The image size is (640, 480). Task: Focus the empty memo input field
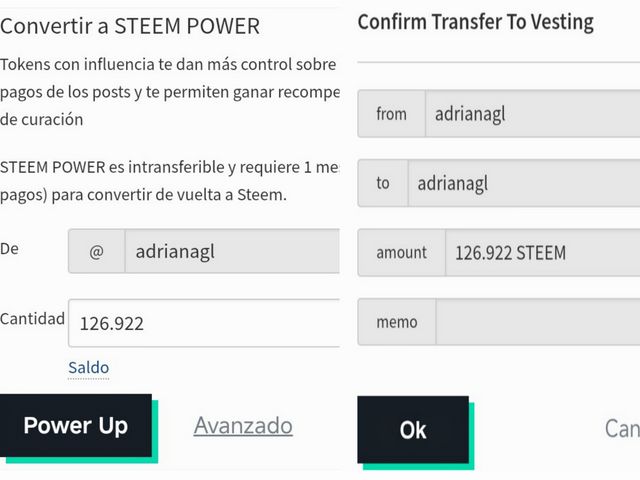pyautogui.click(x=537, y=323)
